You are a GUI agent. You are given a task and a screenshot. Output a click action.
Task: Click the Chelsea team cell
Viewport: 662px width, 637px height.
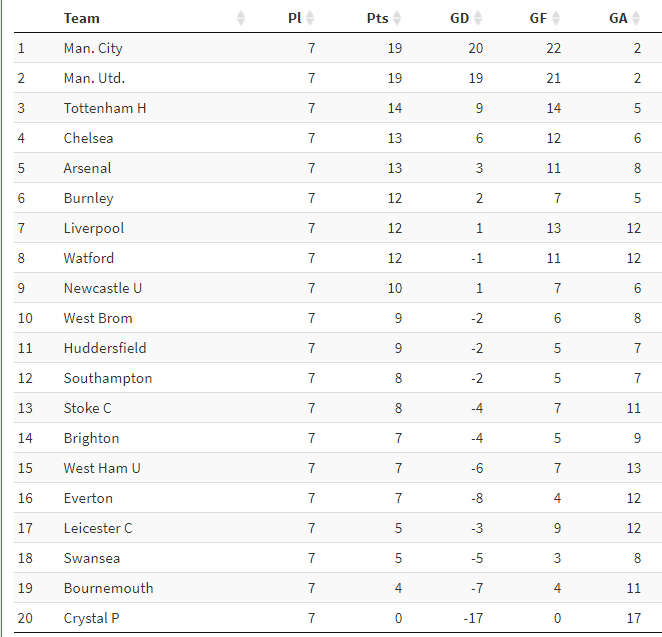tap(89, 138)
